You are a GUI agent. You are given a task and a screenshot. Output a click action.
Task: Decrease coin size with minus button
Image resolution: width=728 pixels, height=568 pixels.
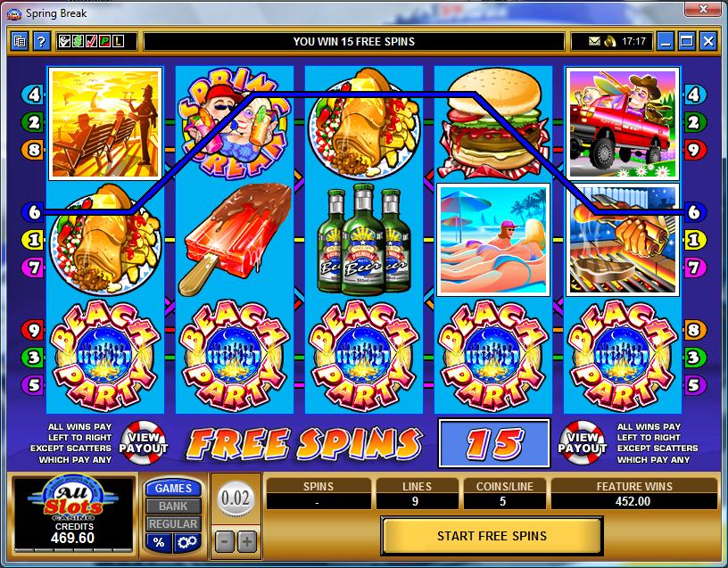click(x=224, y=541)
